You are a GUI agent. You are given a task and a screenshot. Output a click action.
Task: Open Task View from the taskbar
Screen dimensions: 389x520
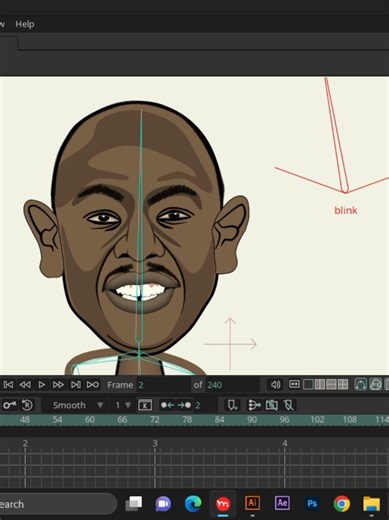134,504
